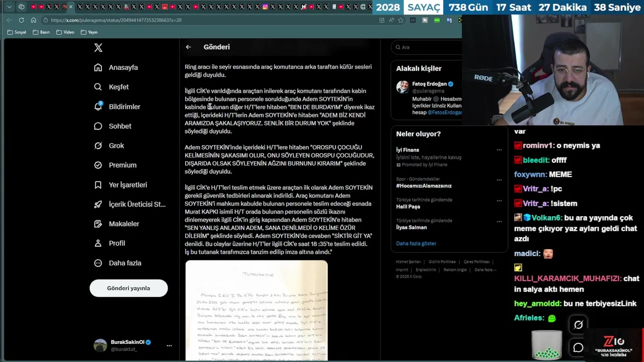Open the floating Grok button

point(578,325)
